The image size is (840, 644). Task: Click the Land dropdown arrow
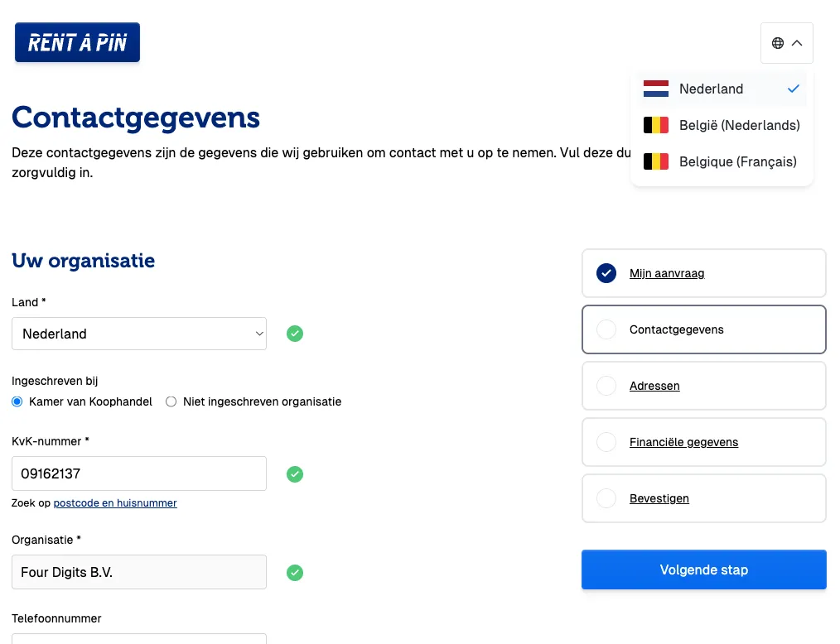[x=258, y=334]
